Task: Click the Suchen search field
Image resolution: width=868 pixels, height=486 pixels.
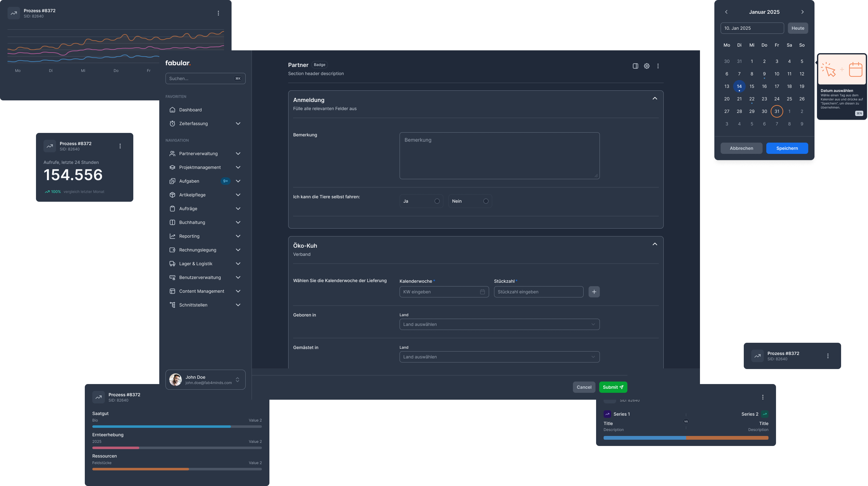Action: click(x=206, y=79)
